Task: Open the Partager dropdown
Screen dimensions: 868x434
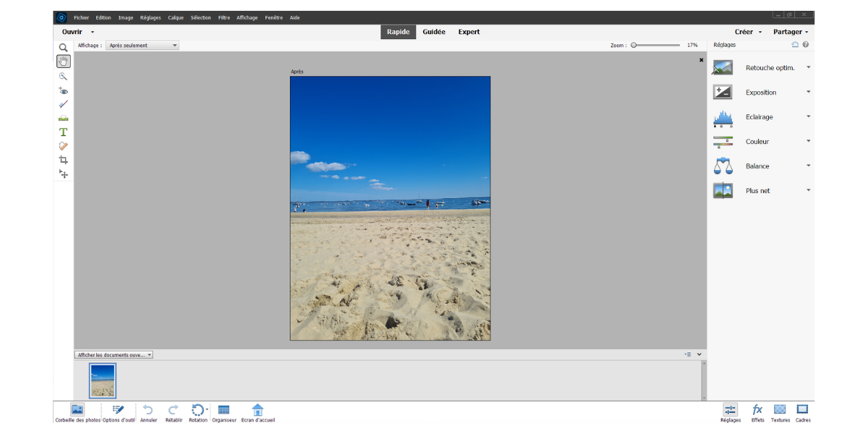Action: click(x=791, y=32)
